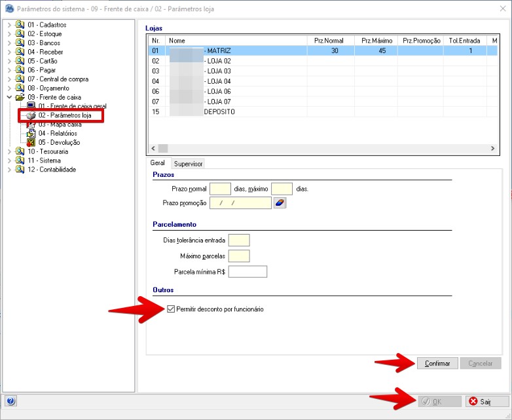This screenshot has height=420, width=512.
Task: Click the Prz.Normal column header
Action: point(331,41)
